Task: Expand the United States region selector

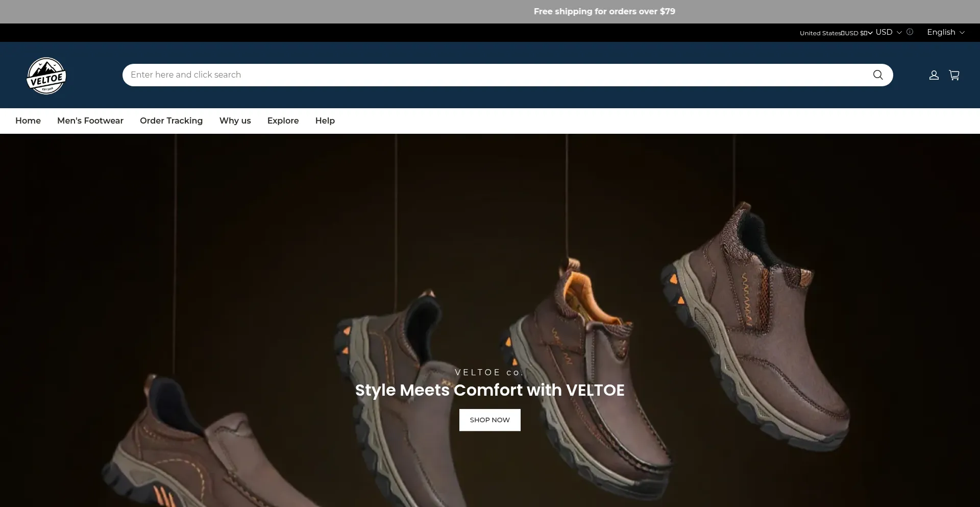Action: coord(836,33)
